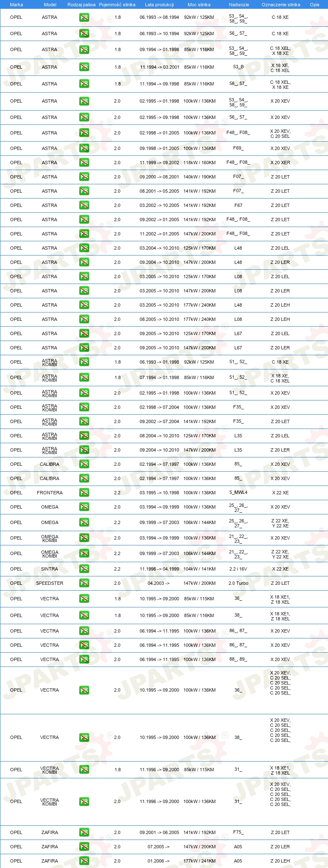This screenshot has width=328, height=868.
Task: Click the body code cell 'F75_'
Action: click(238, 832)
